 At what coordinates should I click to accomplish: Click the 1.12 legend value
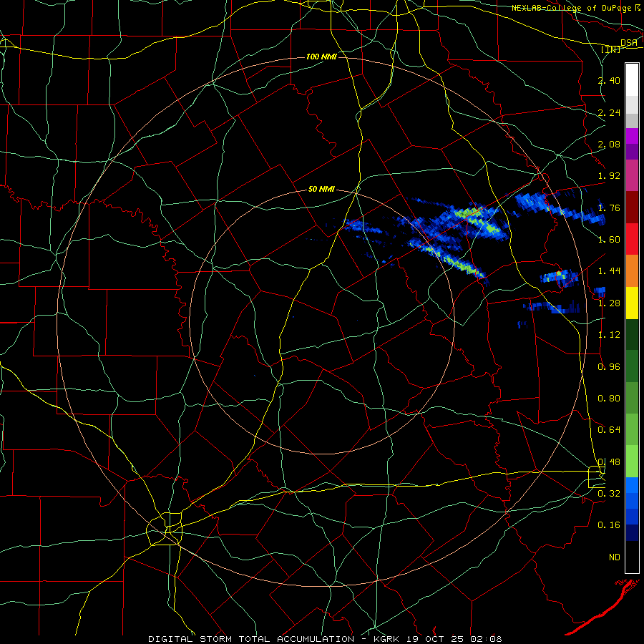coord(609,335)
